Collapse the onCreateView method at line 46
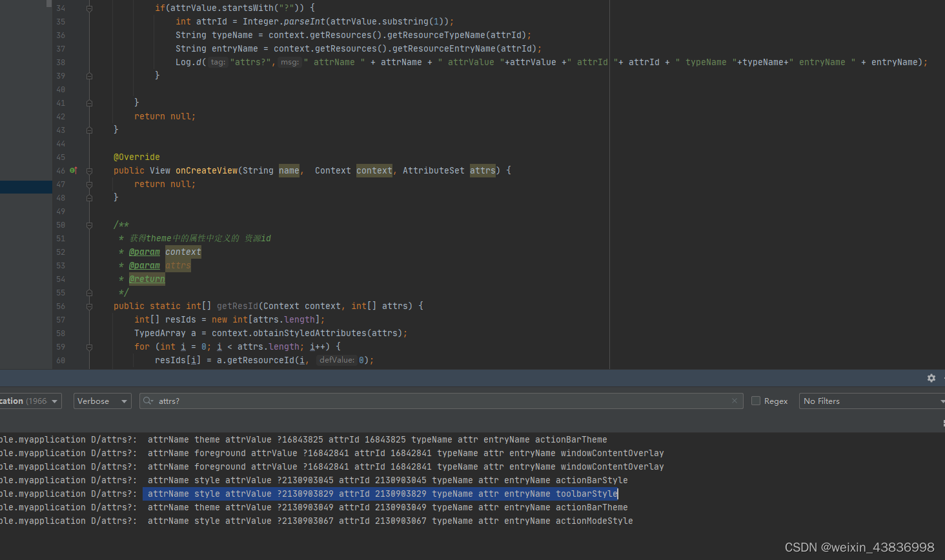The width and height of the screenshot is (945, 560). [x=89, y=171]
